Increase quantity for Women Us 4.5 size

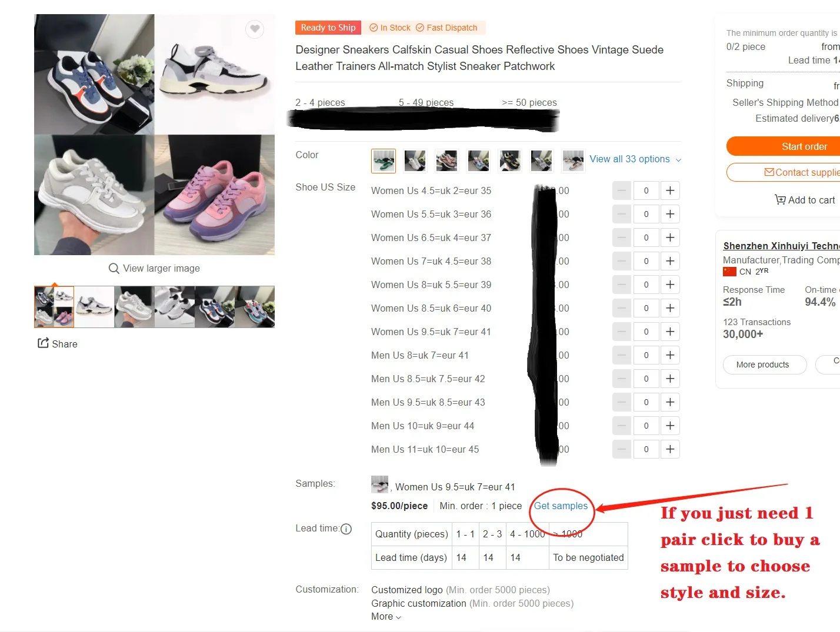[x=670, y=190]
